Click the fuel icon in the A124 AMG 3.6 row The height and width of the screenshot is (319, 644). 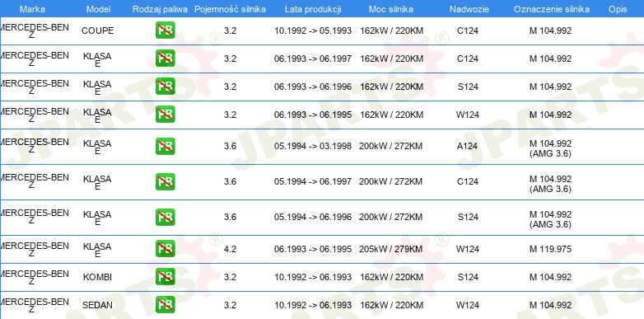165,147
